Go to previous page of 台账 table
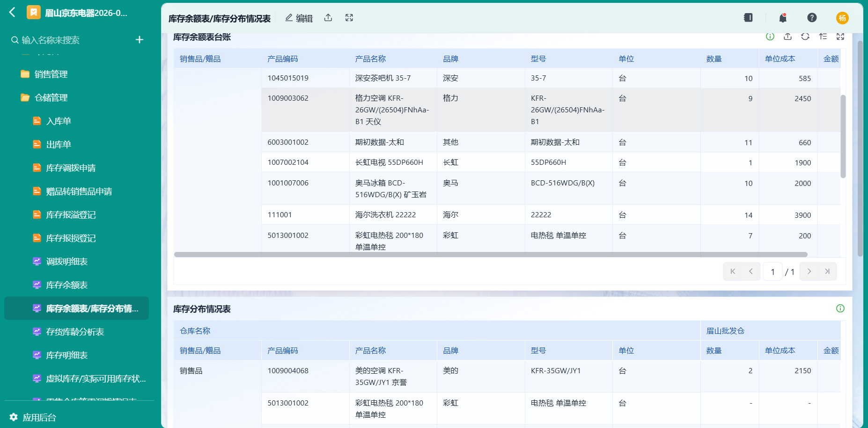868x428 pixels. click(750, 271)
